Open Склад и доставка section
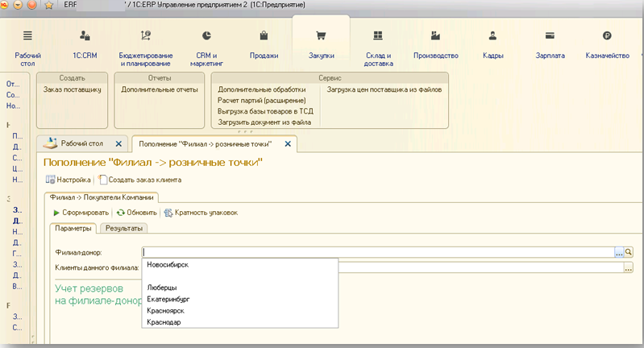Image resolution: width=644 pixels, height=348 pixels. click(378, 48)
